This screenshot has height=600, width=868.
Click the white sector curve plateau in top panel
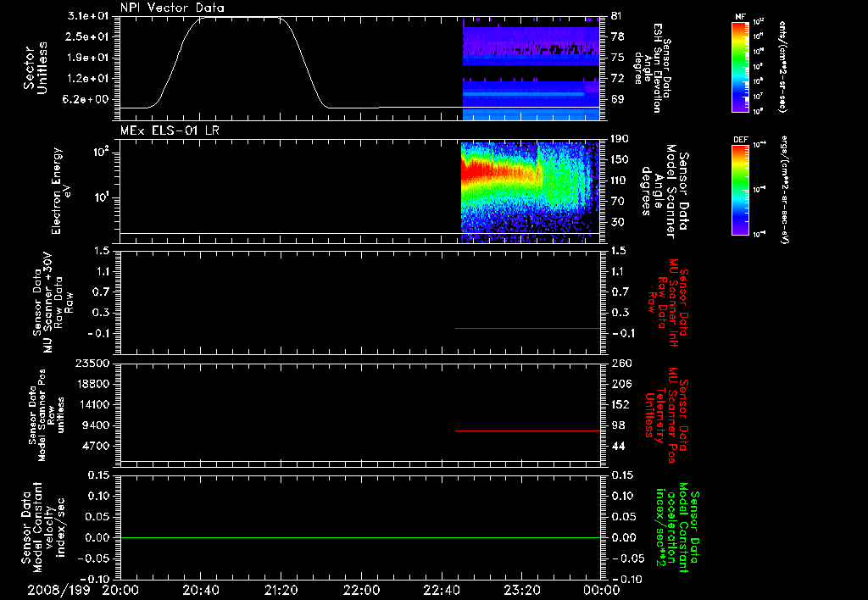tap(240, 18)
